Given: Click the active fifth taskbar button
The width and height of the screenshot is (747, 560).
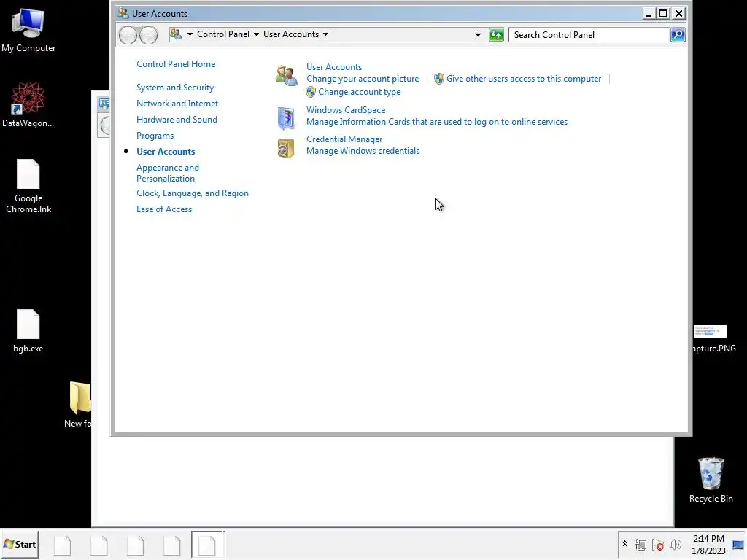Looking at the screenshot, I should [x=207, y=544].
